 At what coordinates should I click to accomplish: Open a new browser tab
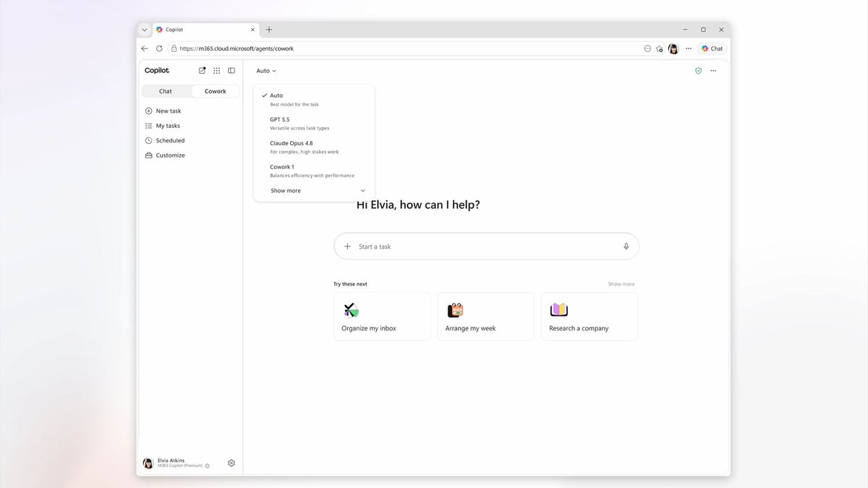[269, 30]
